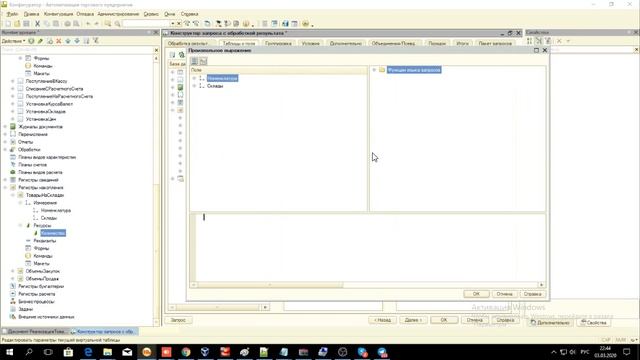
Task: Collapse Ресурсы node in configuration tree
Action: point(20,225)
